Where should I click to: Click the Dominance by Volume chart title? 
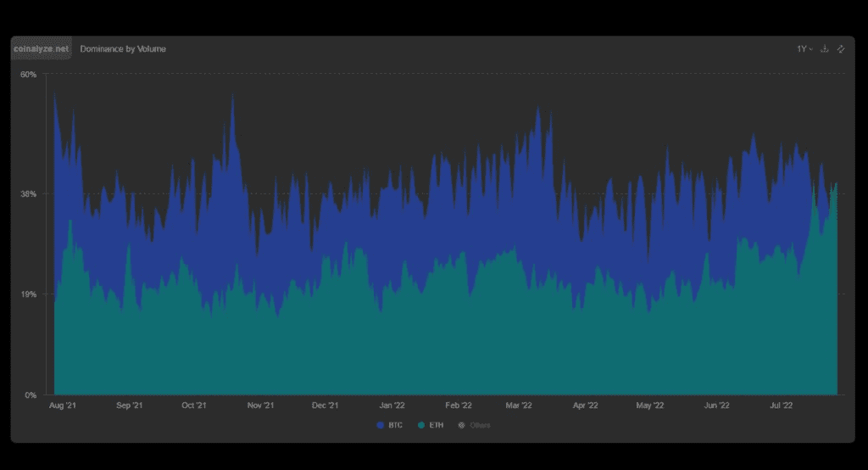coord(123,49)
